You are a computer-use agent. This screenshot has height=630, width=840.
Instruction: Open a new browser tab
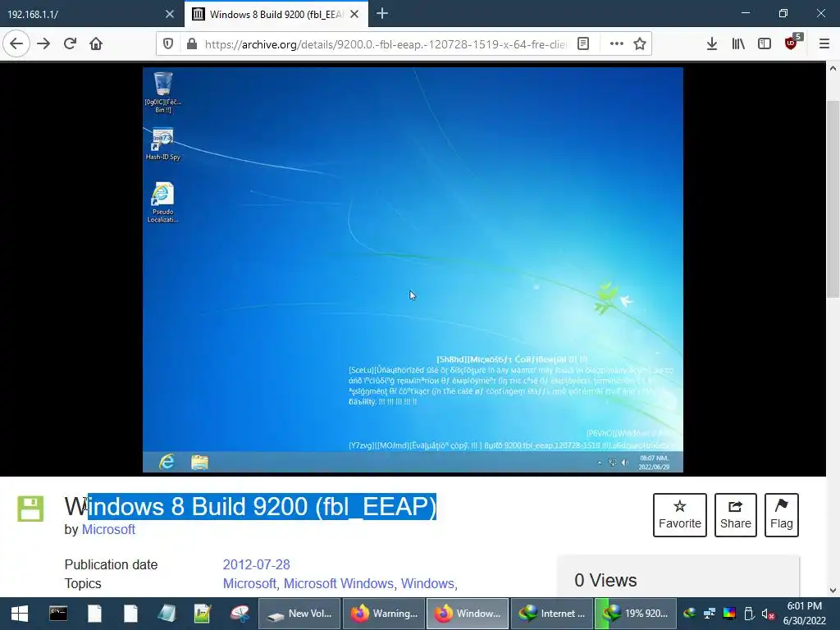[382, 14]
